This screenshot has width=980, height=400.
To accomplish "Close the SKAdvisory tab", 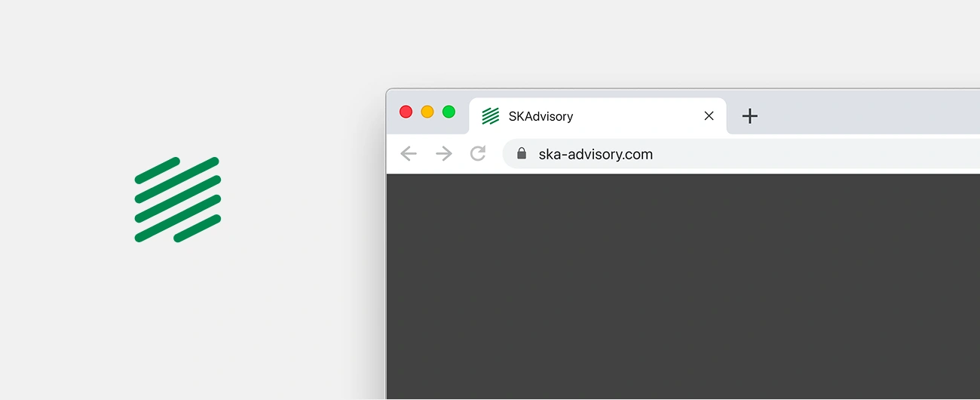I will tap(709, 115).
